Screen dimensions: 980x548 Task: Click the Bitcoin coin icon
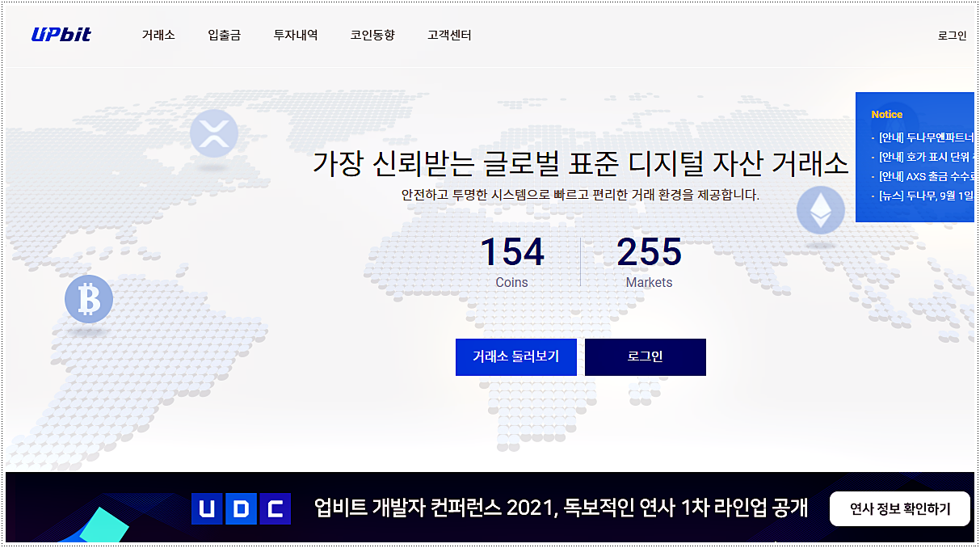(x=89, y=299)
